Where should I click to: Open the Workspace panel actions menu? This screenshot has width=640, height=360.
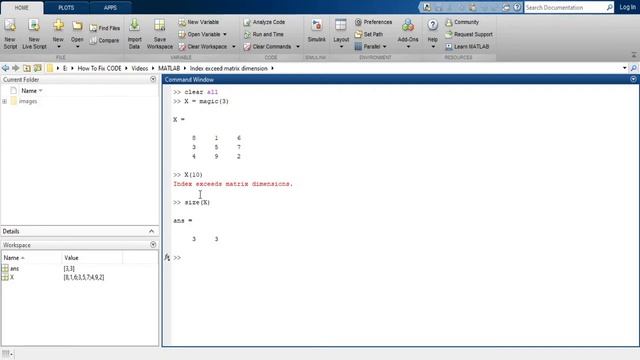(x=153, y=244)
